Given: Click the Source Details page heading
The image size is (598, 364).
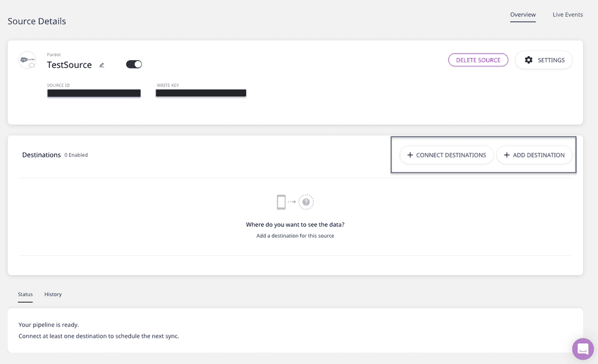Looking at the screenshot, I should (x=37, y=21).
